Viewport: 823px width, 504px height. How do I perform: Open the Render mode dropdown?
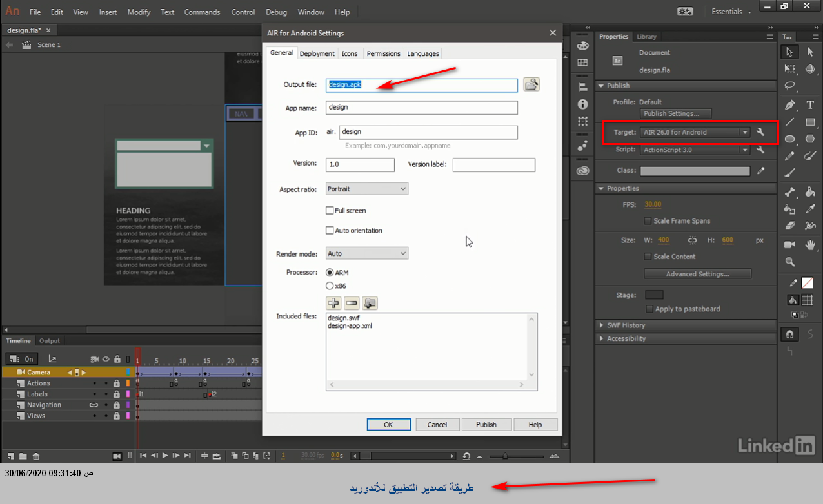point(367,253)
